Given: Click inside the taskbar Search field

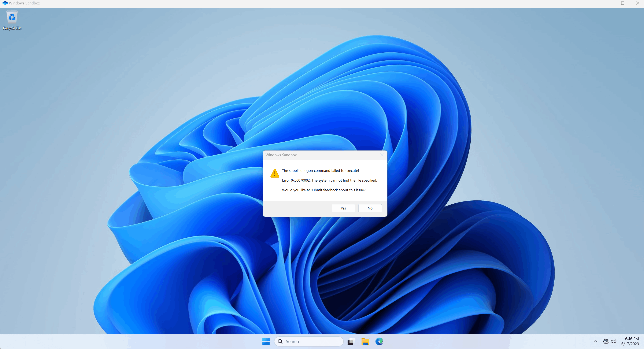Looking at the screenshot, I should [x=307, y=341].
